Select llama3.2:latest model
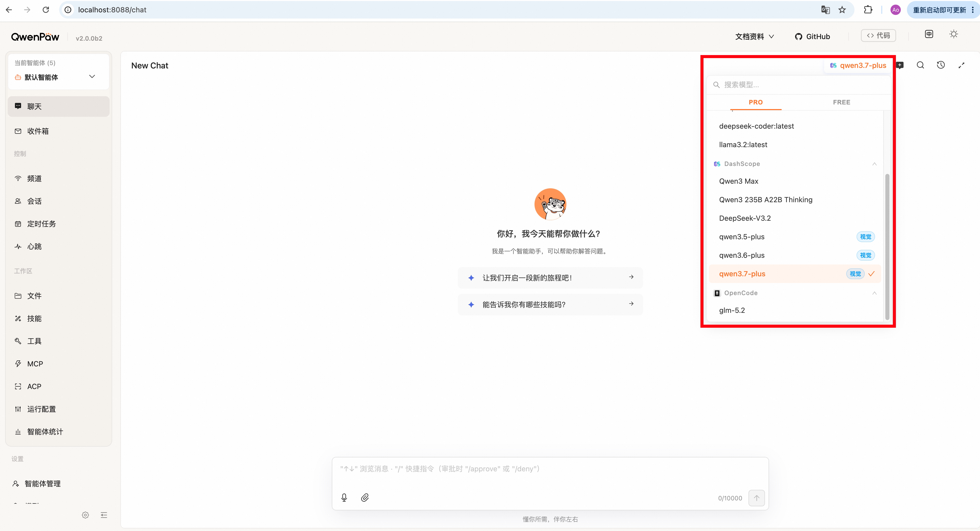This screenshot has height=531, width=980. click(795, 145)
